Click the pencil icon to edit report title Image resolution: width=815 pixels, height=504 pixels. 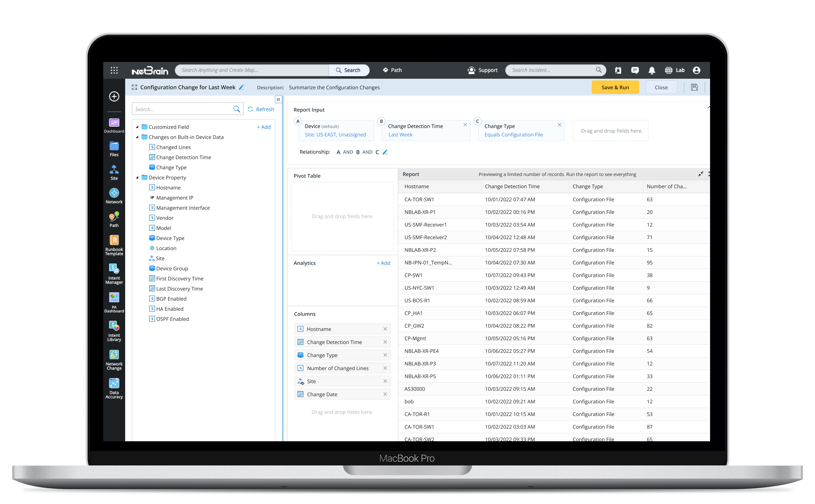tap(241, 87)
